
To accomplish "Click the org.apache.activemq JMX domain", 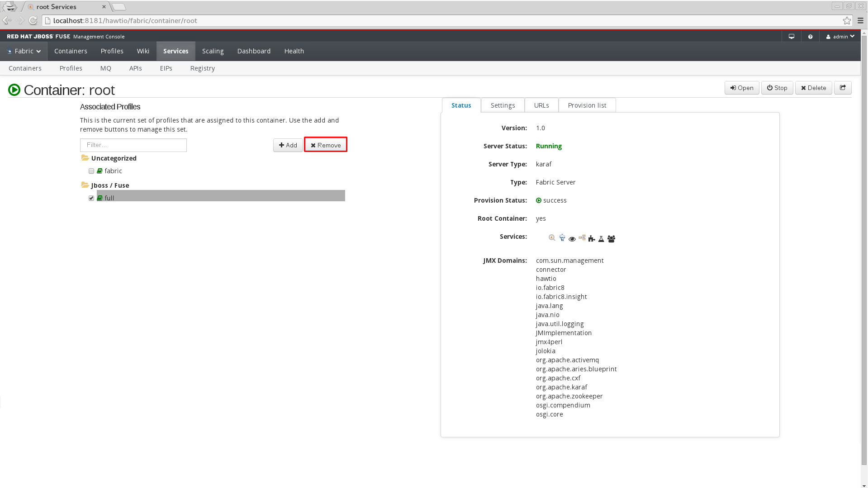I will (x=567, y=360).
